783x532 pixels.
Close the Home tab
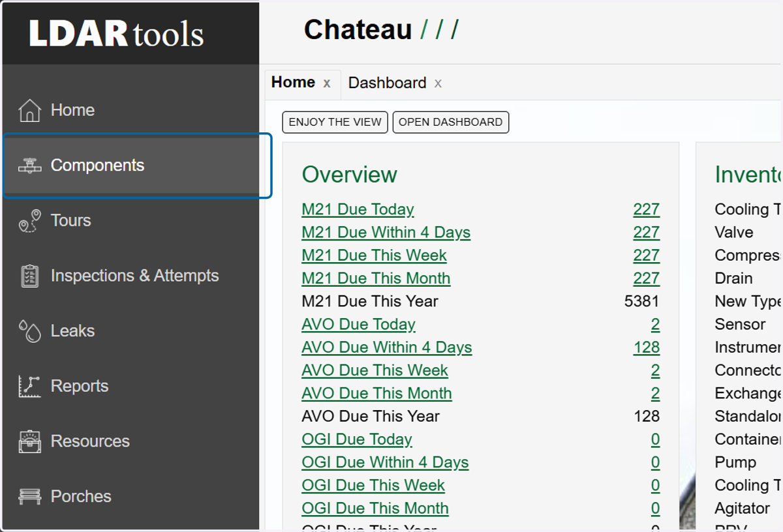(x=327, y=83)
